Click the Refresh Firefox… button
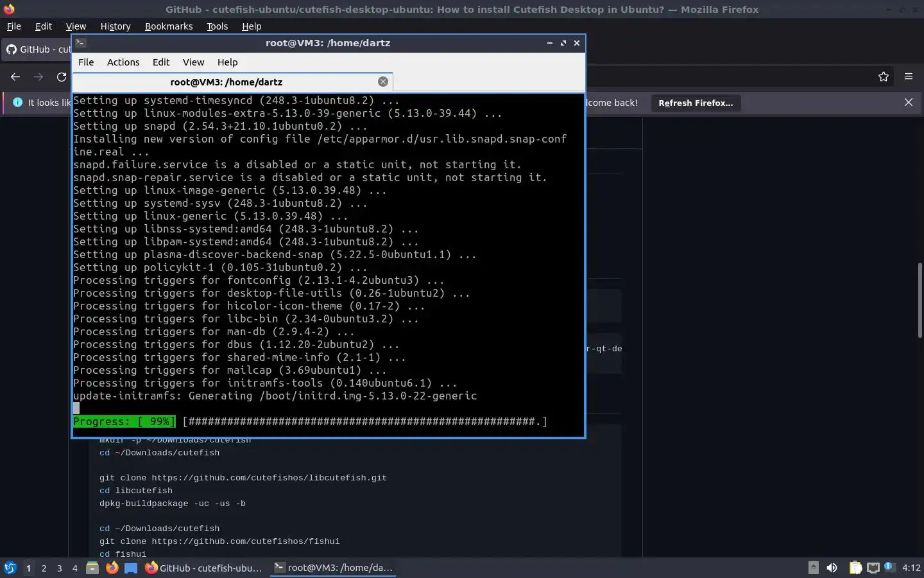 (696, 103)
